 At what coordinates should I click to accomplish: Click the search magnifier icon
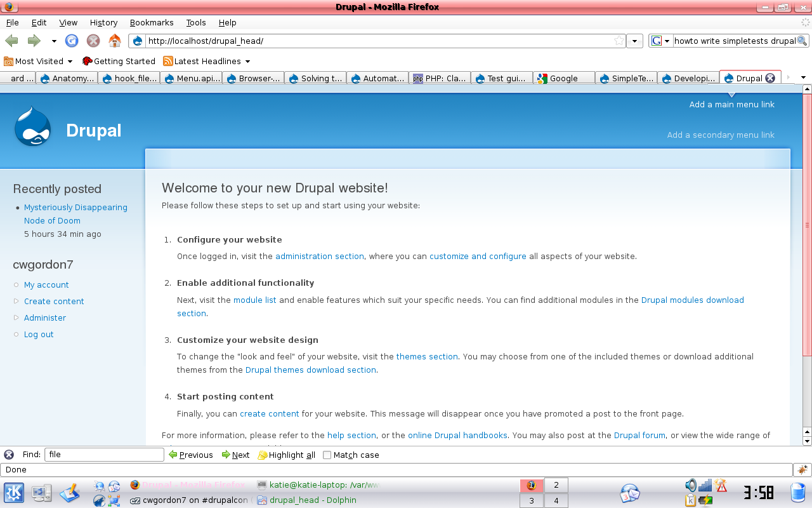802,41
